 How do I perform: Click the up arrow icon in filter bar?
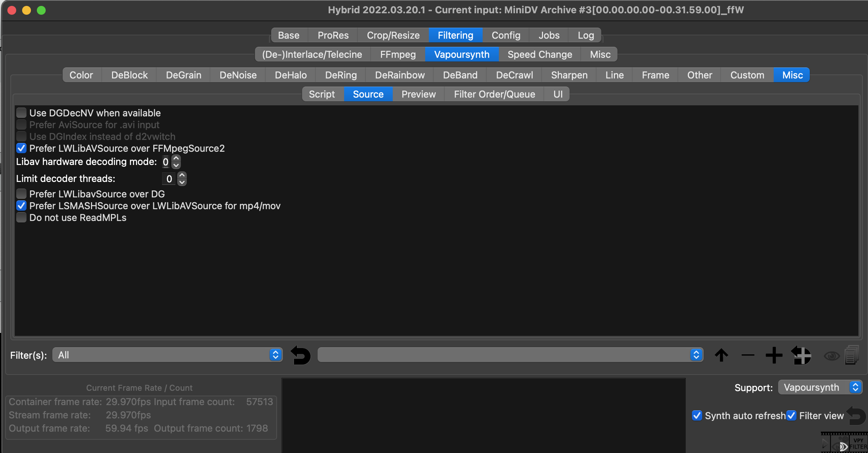tap(721, 355)
